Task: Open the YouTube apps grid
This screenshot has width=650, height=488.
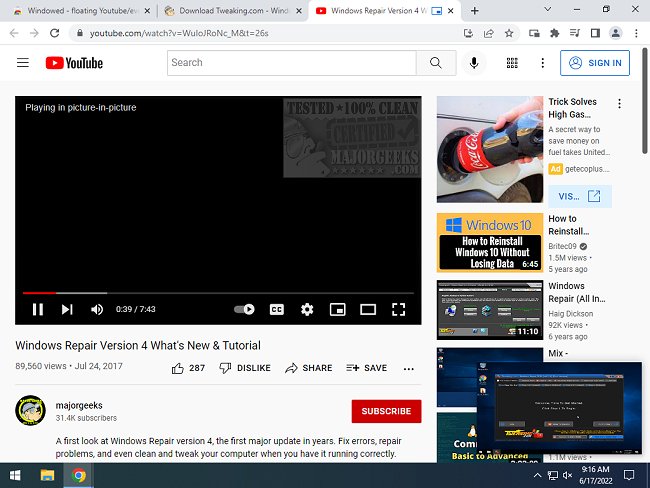Action: 512,63
